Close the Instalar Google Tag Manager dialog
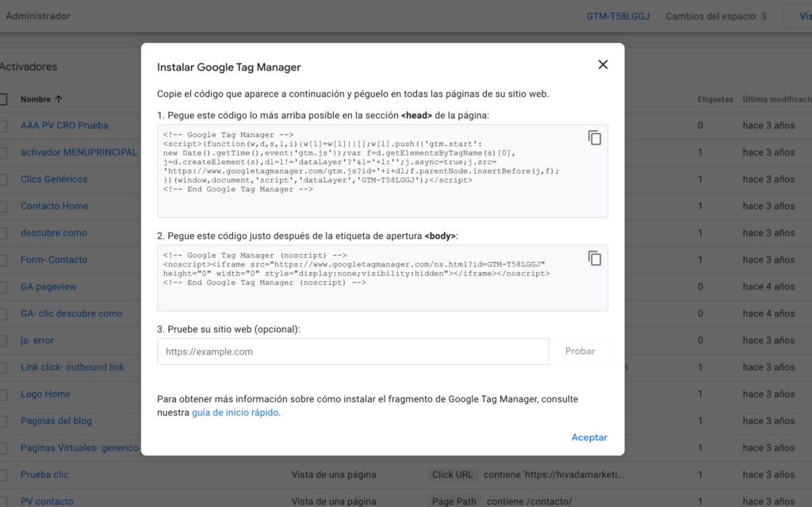 coord(603,65)
